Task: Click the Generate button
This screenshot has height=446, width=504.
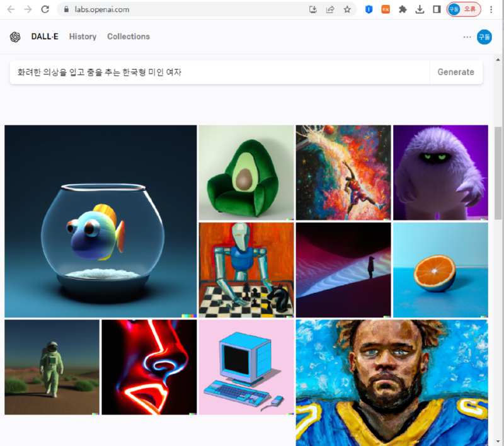Action: [455, 72]
